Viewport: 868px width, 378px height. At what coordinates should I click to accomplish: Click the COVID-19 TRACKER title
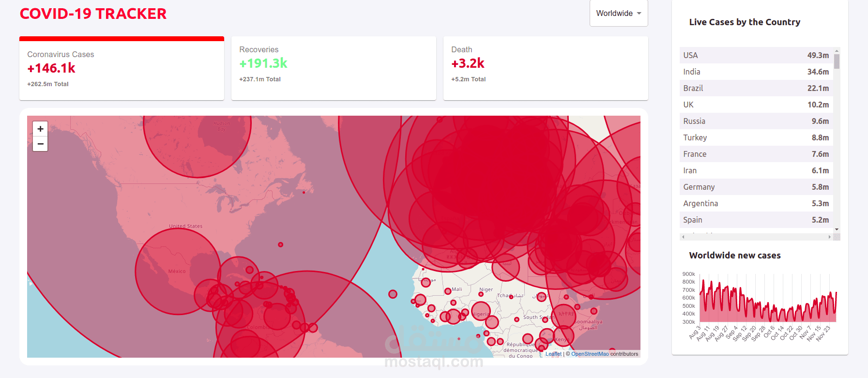click(93, 14)
